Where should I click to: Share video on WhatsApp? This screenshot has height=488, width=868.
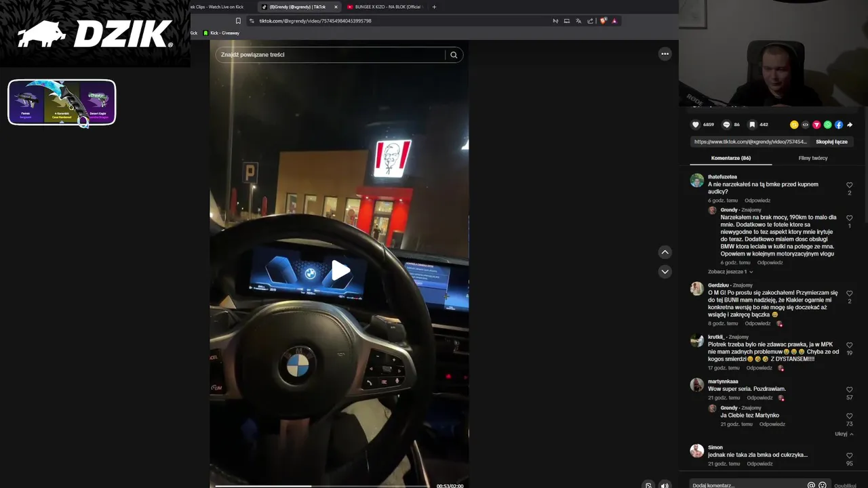point(827,125)
